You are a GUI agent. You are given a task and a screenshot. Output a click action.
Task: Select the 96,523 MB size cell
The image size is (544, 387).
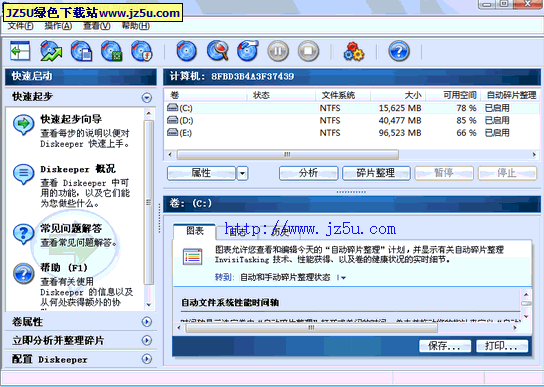click(x=400, y=133)
